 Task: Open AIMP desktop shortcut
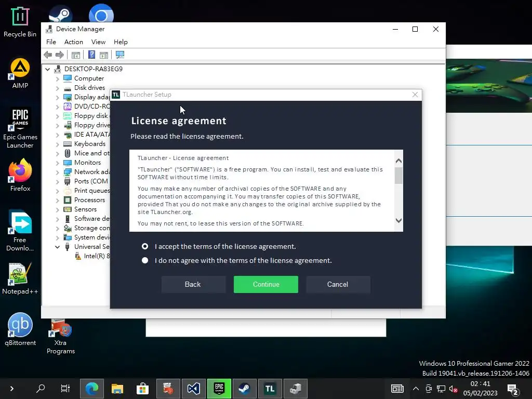pyautogui.click(x=20, y=73)
